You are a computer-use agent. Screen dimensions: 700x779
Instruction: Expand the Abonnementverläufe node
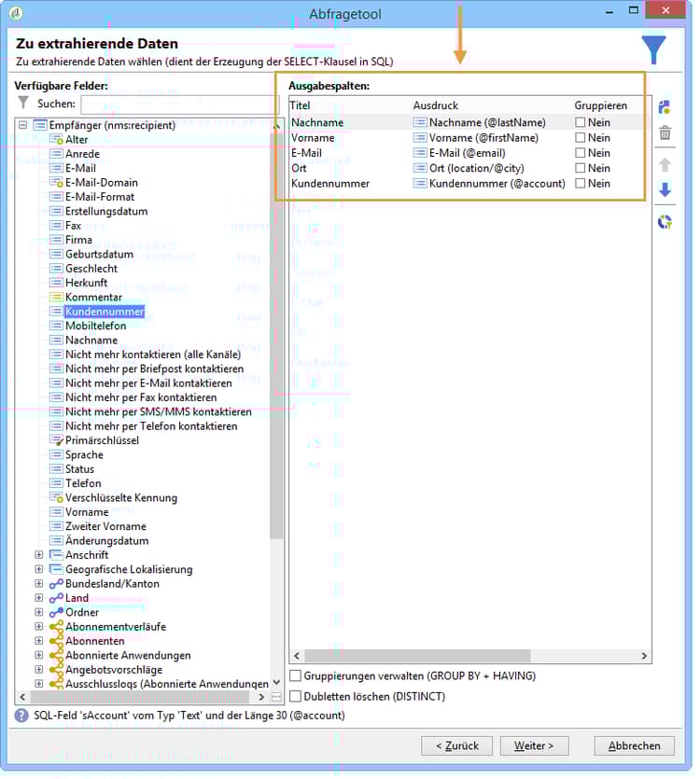(39, 627)
